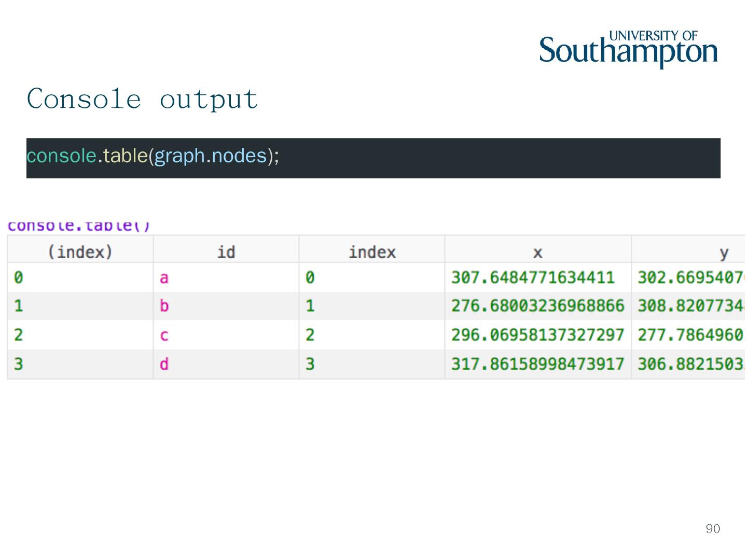Image resolution: width=747 pixels, height=560 pixels.
Task: Click the y value starting with 277.7864
Action: tap(690, 335)
